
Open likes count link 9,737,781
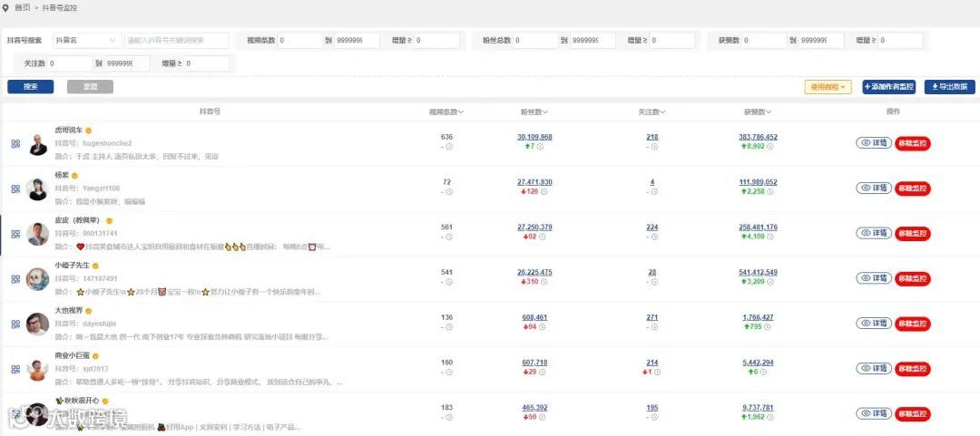point(758,408)
